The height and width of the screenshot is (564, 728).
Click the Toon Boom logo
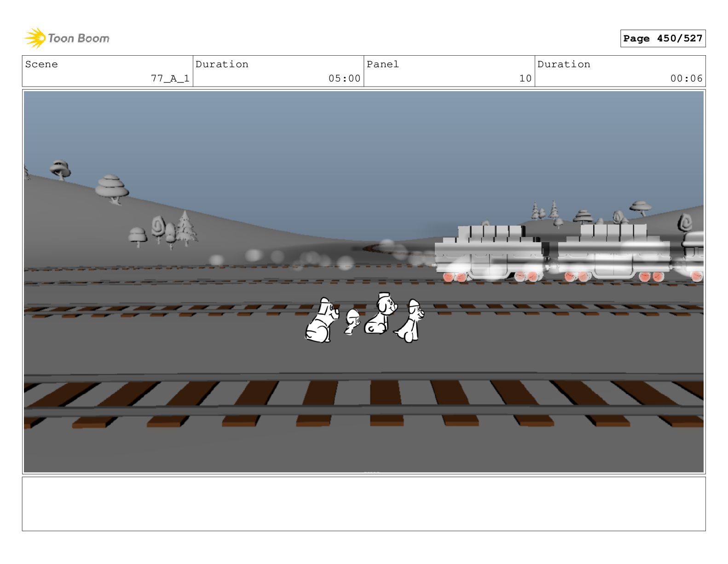[67, 38]
